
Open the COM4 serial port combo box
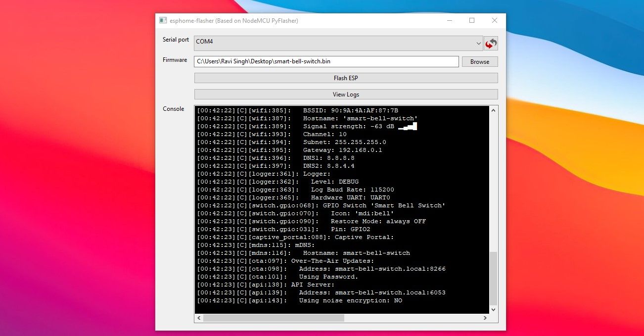coord(336,43)
